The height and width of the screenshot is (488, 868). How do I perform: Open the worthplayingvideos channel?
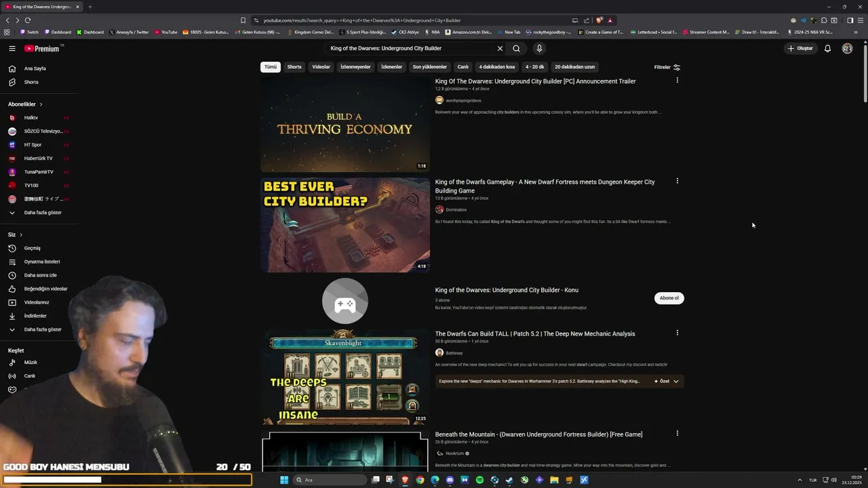(x=463, y=100)
